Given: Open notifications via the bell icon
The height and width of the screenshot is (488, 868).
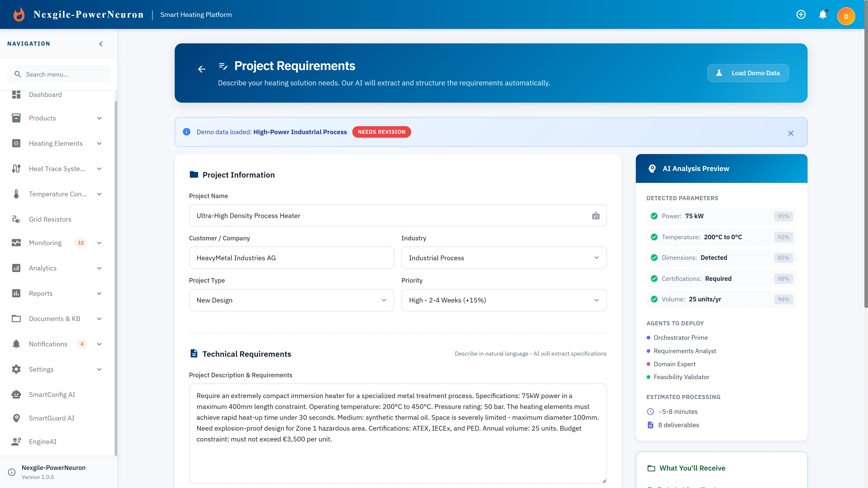Looking at the screenshot, I should (x=823, y=14).
